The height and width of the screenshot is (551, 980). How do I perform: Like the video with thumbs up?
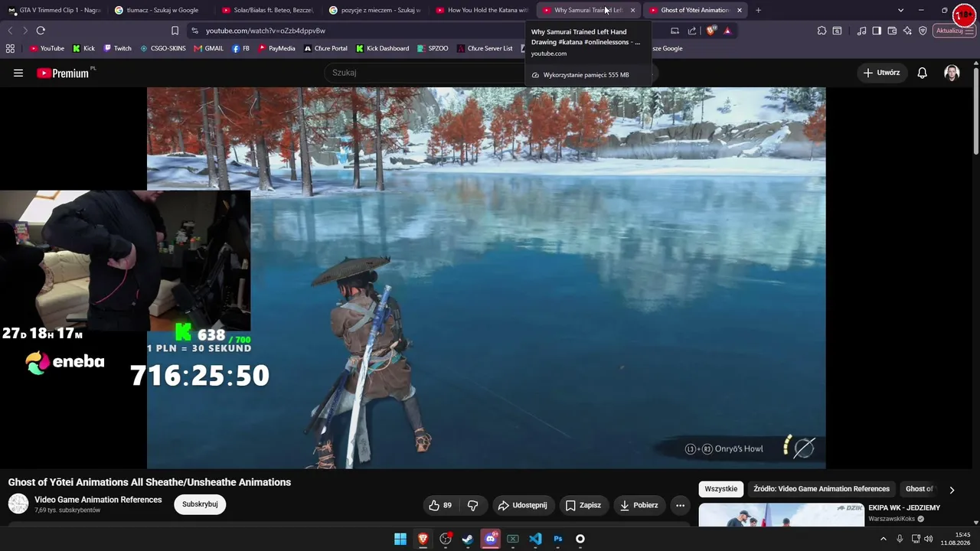(440, 505)
